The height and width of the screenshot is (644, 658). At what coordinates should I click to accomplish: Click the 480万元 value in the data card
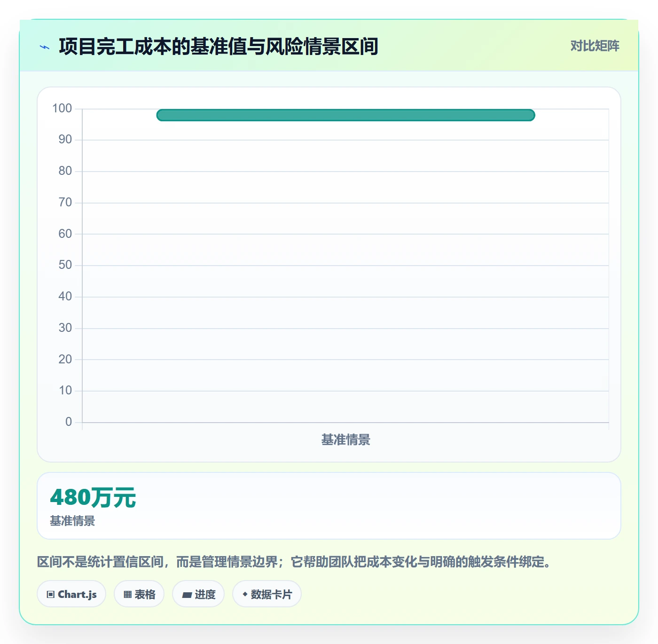[93, 497]
